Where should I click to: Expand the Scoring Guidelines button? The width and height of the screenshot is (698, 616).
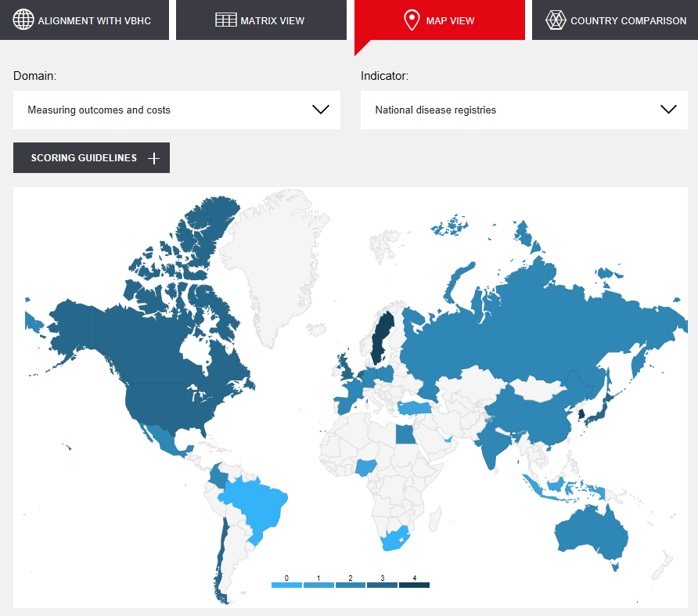(92, 157)
